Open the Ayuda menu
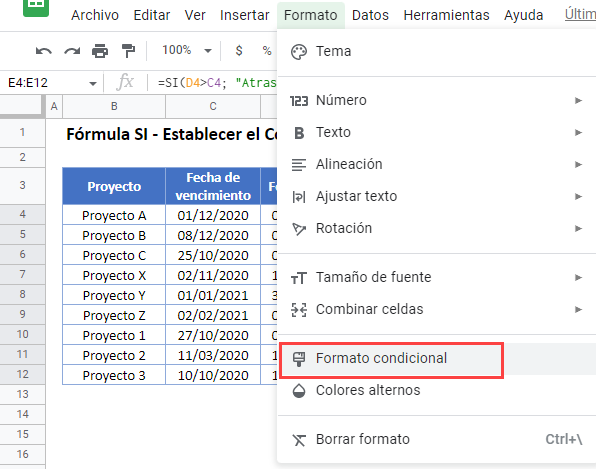This screenshot has width=596, height=469. [523, 15]
